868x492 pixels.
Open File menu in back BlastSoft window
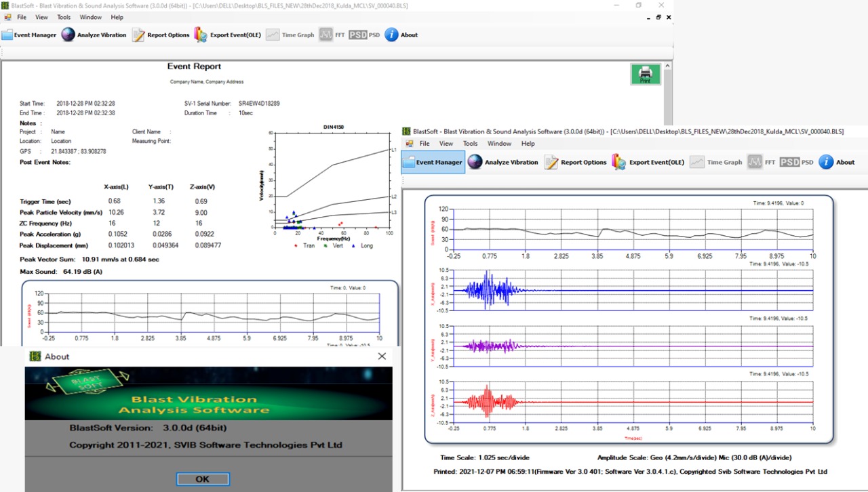pyautogui.click(x=22, y=17)
